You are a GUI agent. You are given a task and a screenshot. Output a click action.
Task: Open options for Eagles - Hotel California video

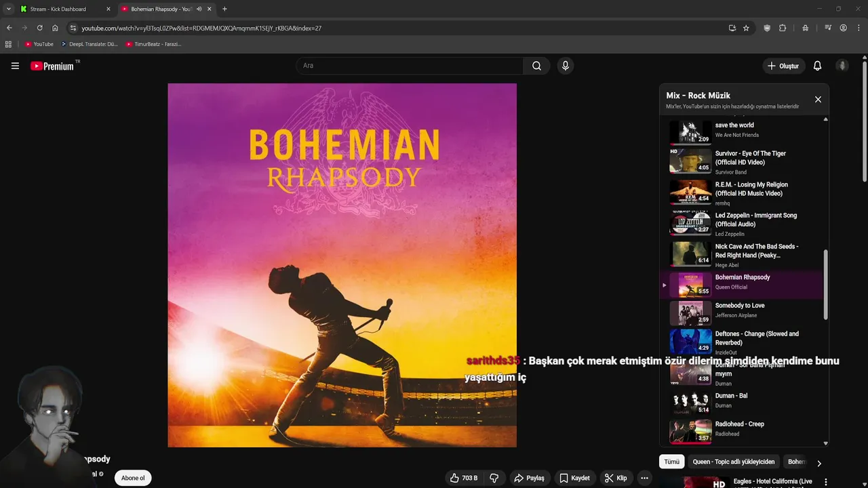pos(825,482)
